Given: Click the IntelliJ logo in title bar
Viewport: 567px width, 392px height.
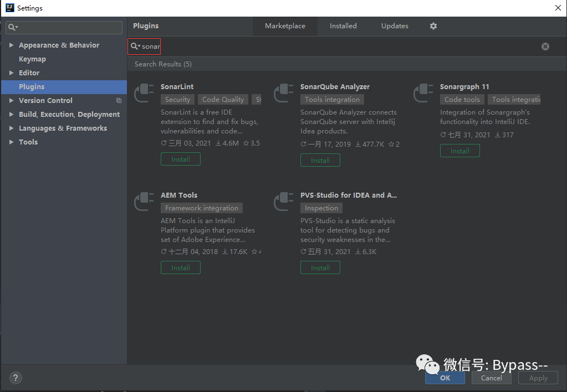Looking at the screenshot, I should [10, 8].
